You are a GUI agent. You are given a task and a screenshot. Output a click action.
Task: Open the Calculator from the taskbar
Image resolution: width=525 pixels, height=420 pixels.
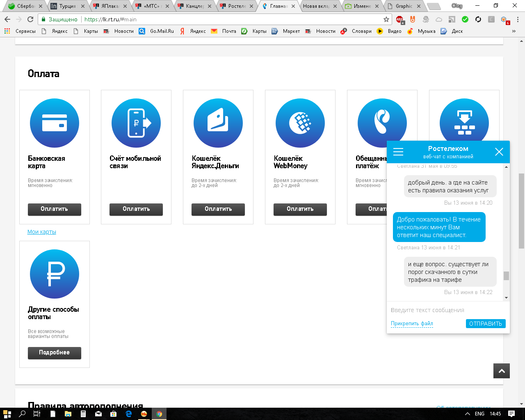83,414
